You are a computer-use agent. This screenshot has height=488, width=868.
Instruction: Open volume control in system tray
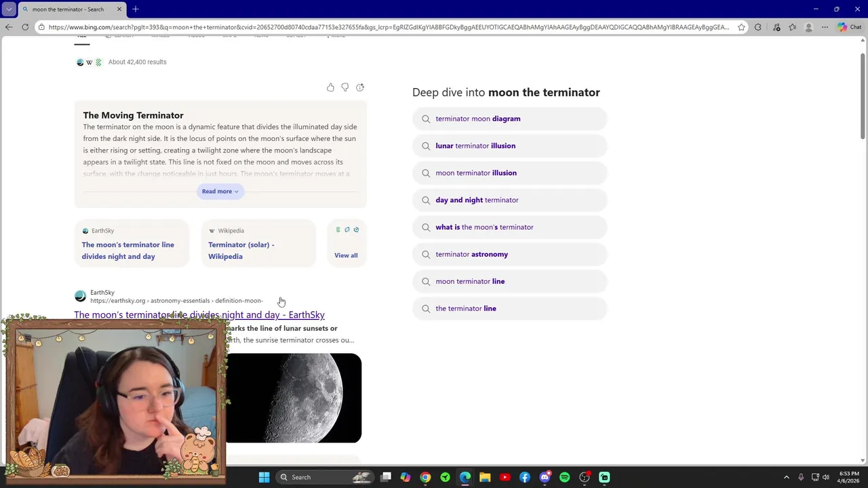(825, 477)
